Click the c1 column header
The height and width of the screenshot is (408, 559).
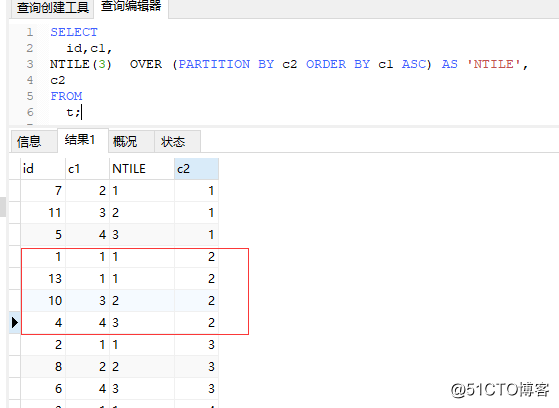[x=88, y=169]
